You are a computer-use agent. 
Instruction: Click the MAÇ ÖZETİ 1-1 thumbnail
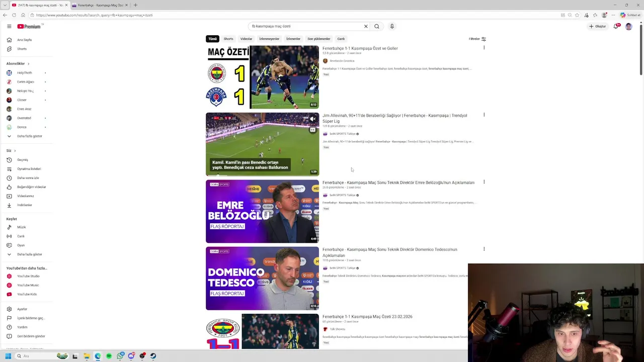click(262, 77)
